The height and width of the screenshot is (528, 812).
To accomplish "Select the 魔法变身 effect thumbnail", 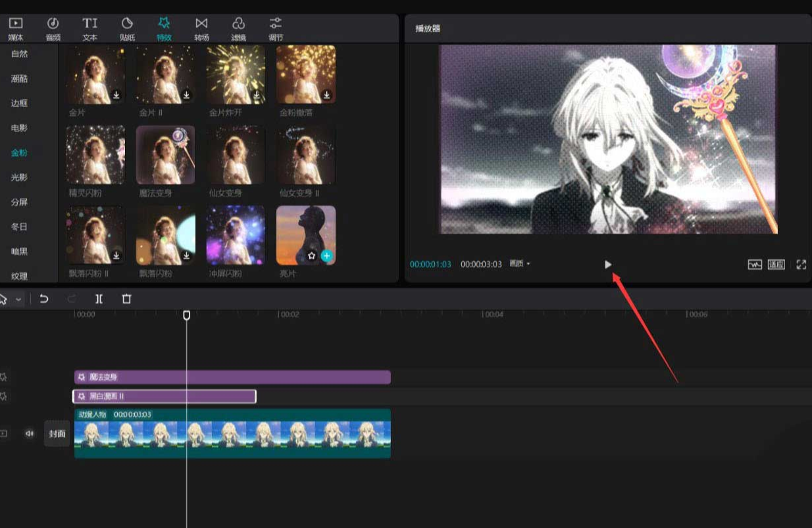I will coord(165,155).
